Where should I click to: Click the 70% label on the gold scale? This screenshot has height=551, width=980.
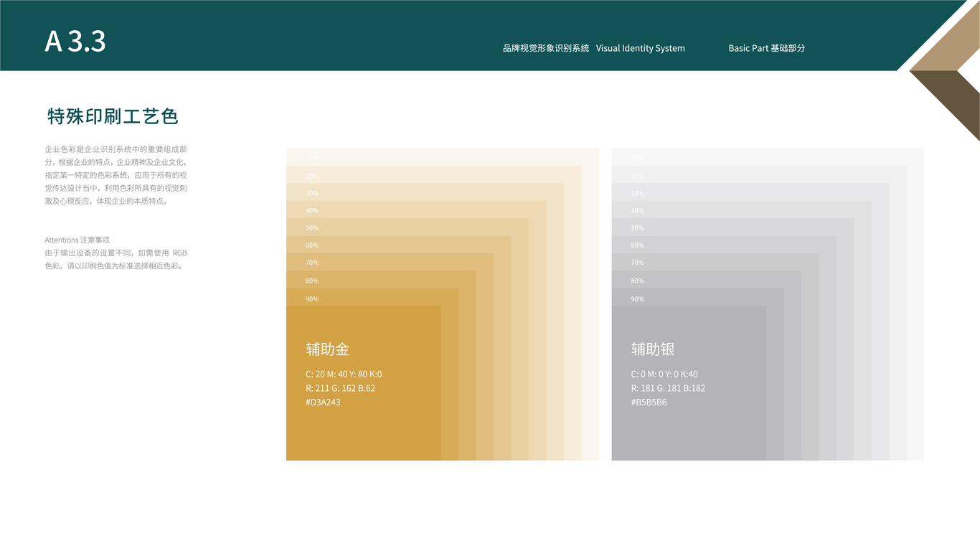coord(312,263)
